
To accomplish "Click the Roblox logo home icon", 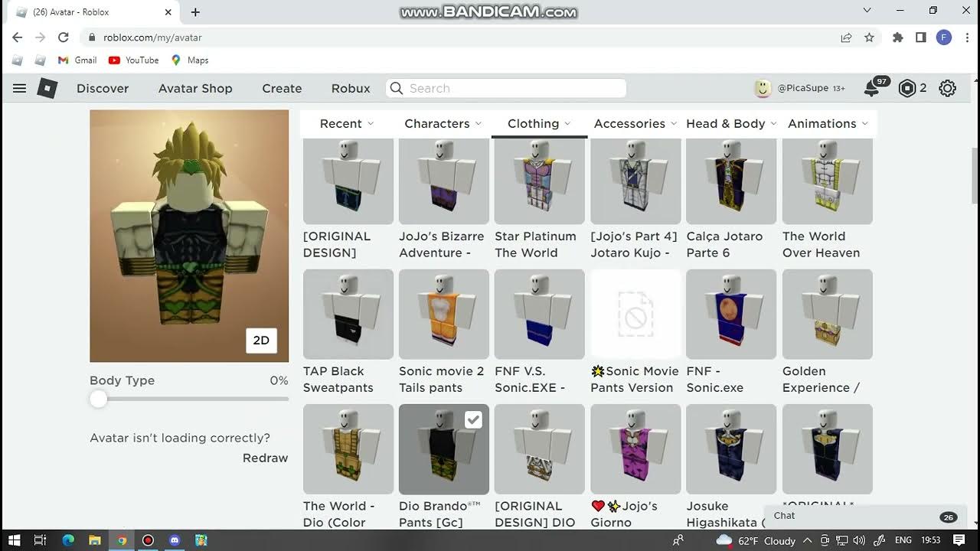I will pos(47,89).
